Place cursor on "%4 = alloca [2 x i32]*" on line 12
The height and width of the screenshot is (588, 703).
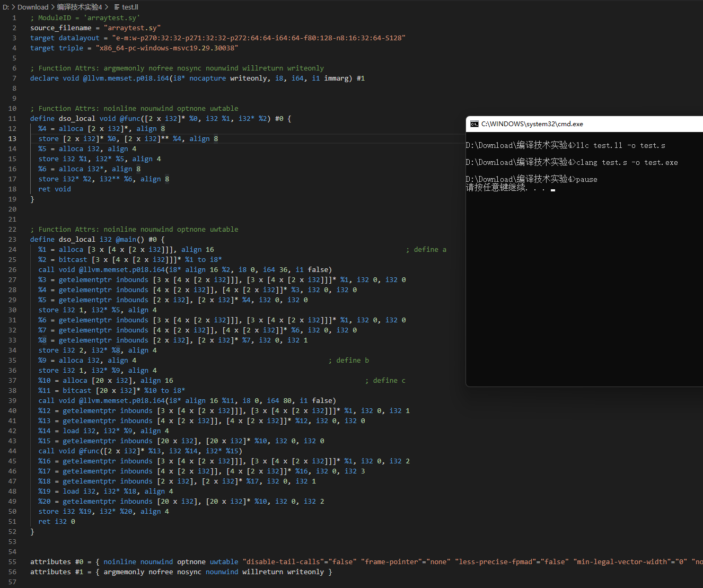click(x=83, y=128)
